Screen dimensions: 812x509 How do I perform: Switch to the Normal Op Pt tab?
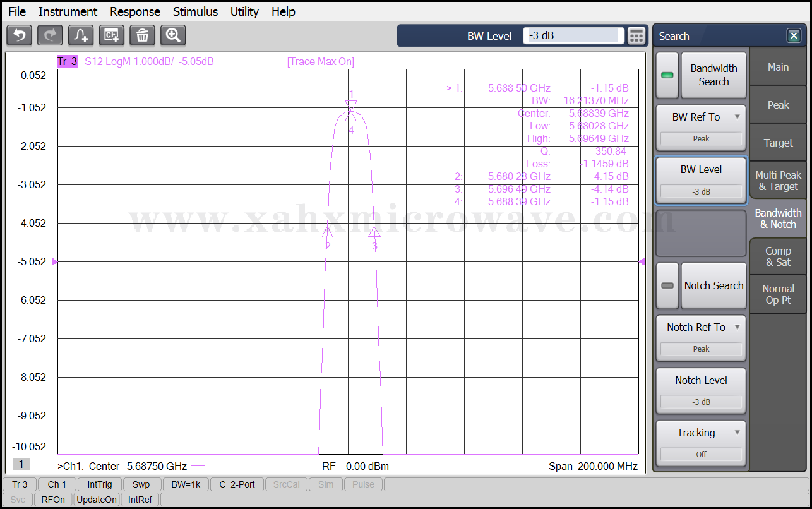click(778, 294)
